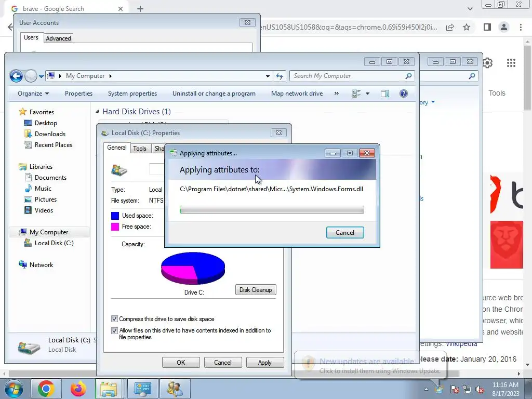Click the share page icon in Chrome
Viewport: 532px width, 399px height.
coord(450,27)
